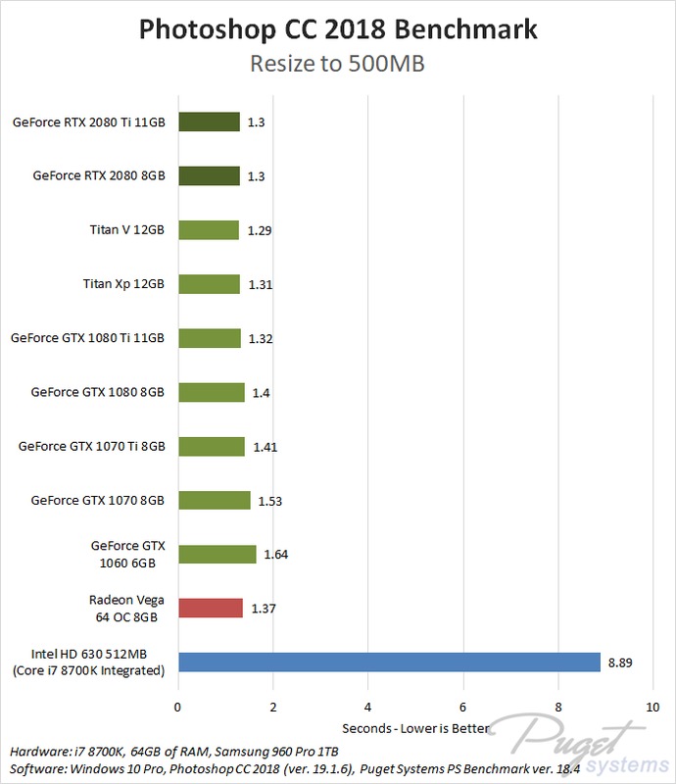Select the GeForce GTX 1070 8GB label
The image size is (676, 784).
click(98, 500)
